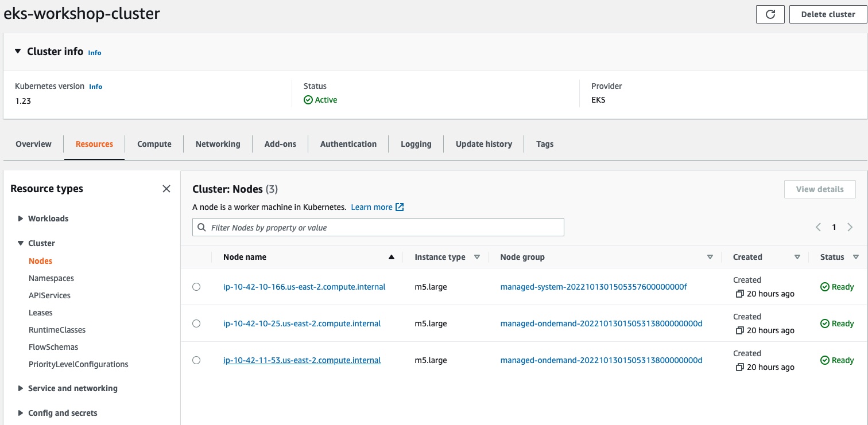Open the Add-ons tab

click(x=280, y=144)
